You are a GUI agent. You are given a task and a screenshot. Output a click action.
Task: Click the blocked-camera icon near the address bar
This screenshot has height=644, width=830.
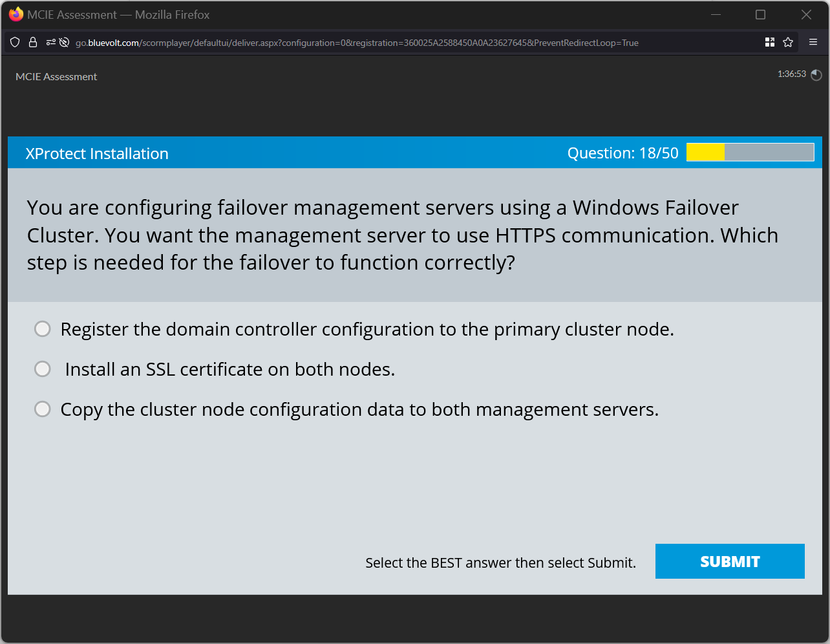click(63, 42)
